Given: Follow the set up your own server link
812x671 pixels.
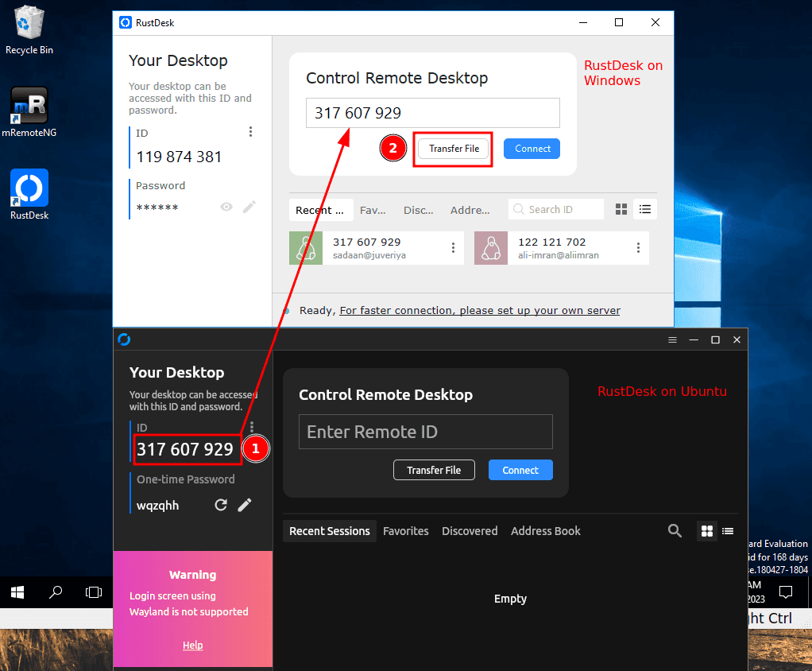Looking at the screenshot, I should 480,310.
